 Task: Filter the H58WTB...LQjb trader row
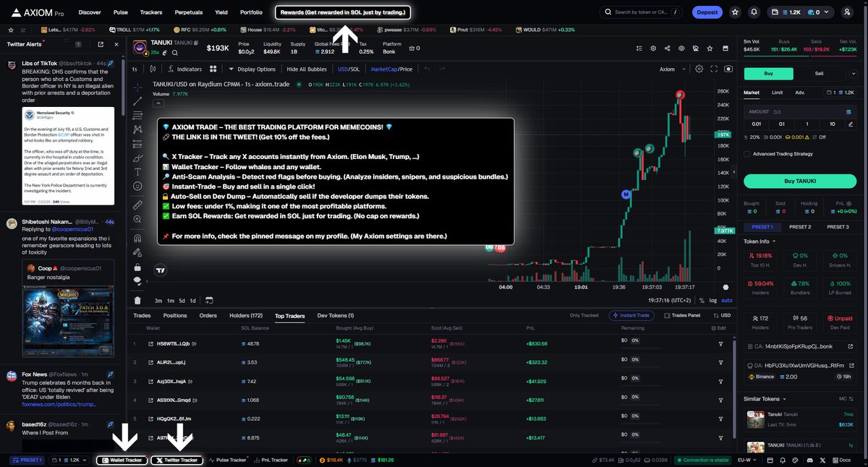tap(721, 343)
